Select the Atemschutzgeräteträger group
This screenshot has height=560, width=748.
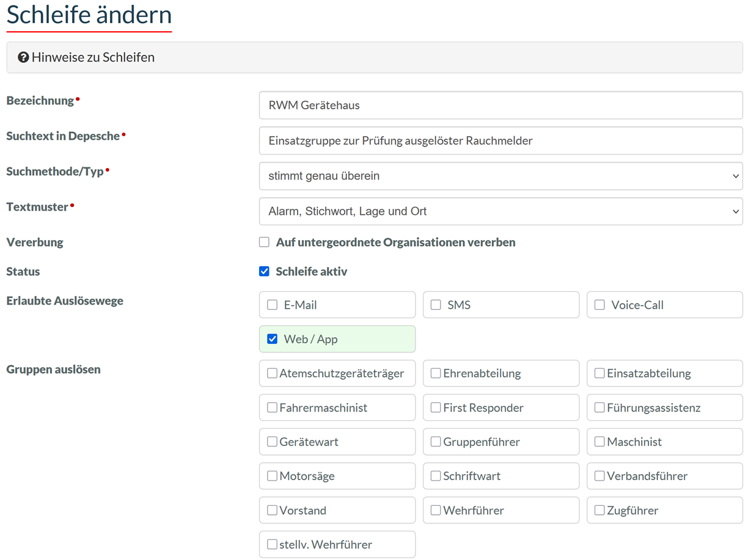(273, 373)
